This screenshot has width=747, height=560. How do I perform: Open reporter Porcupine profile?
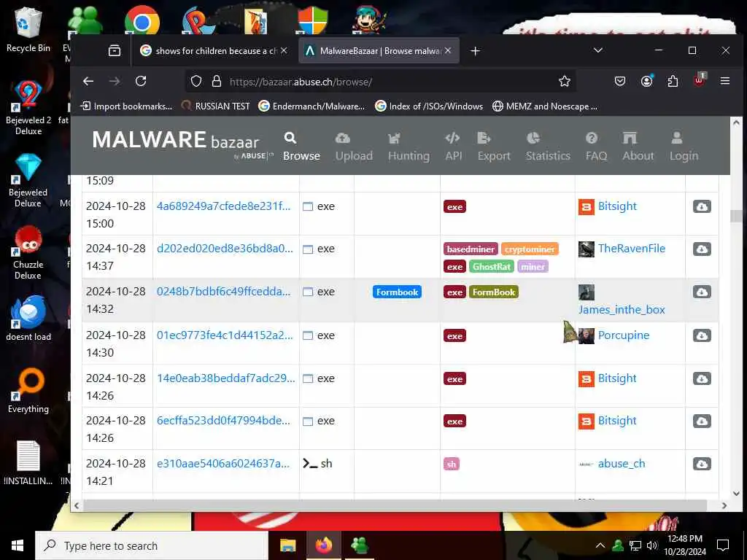click(x=624, y=335)
